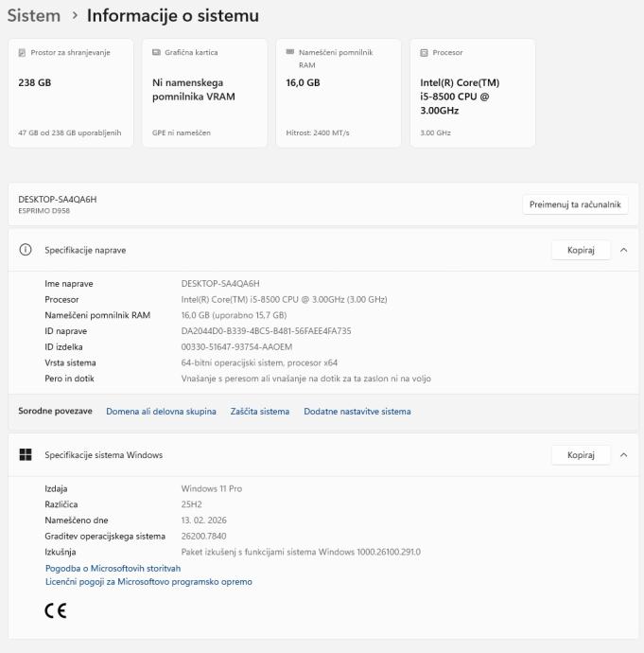This screenshot has width=644, height=653.
Task: Select the 16,0 GB (uporabno 15,7 GB) value
Action: tap(235, 315)
